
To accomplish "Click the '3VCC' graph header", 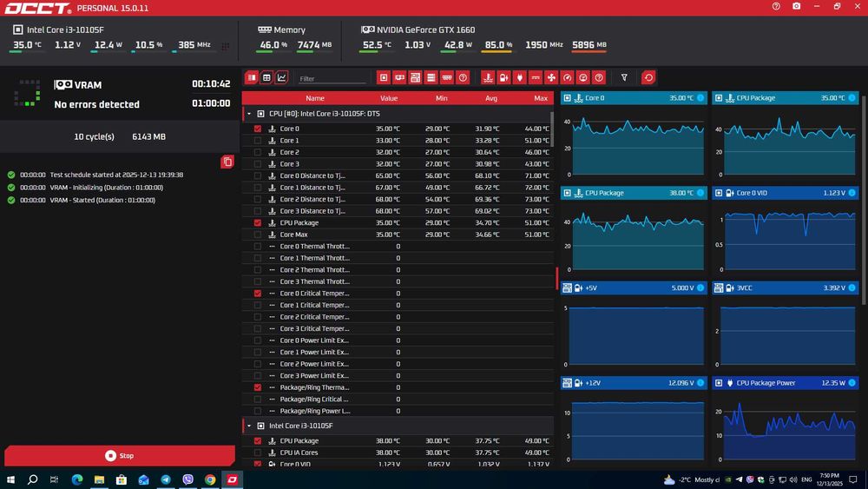I will pos(786,288).
